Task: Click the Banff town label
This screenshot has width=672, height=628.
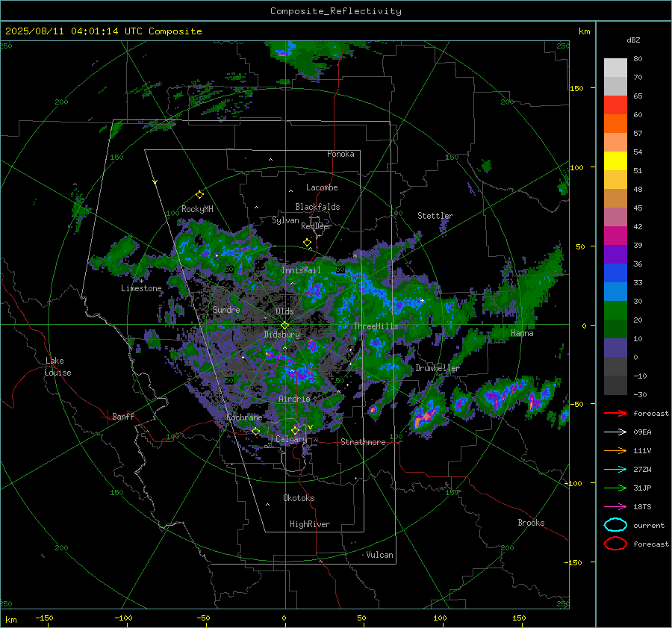Action: point(123,416)
